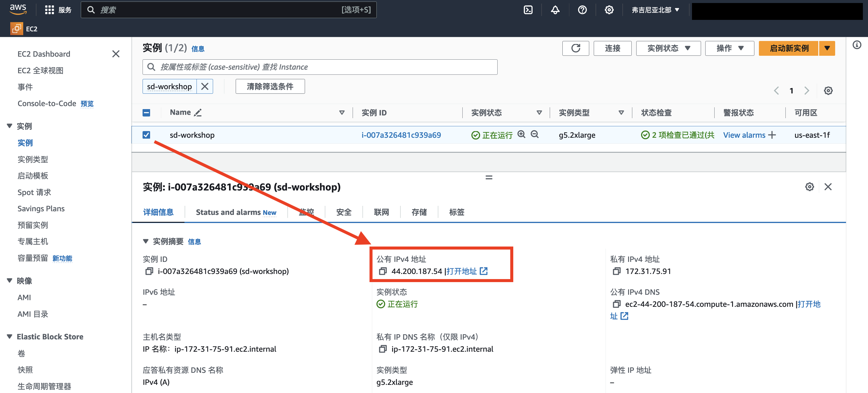The image size is (868, 393).
Task: Open the AWS CloudShell terminal icon
Action: click(528, 10)
